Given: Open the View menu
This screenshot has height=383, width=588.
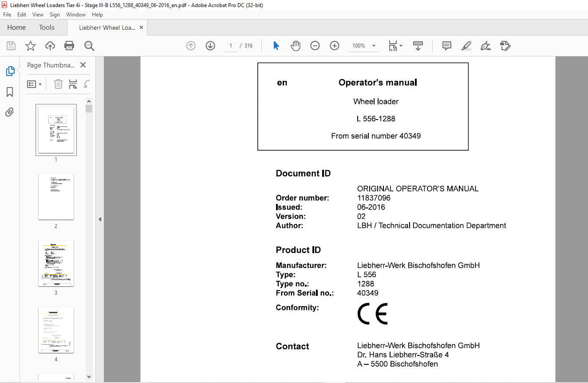Looking at the screenshot, I should (38, 15).
